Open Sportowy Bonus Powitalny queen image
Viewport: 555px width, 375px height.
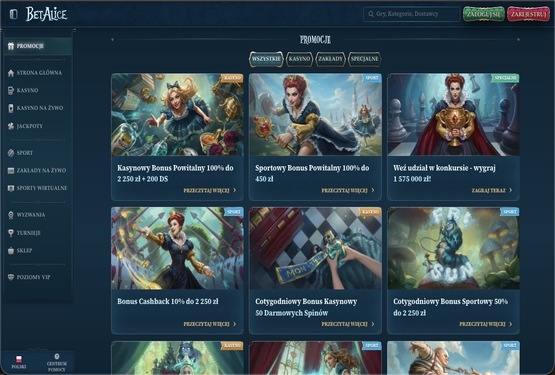coord(315,115)
